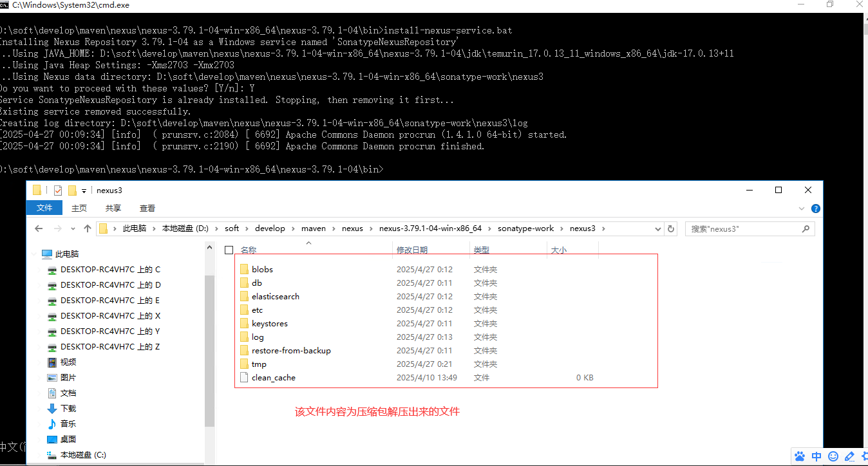Open the 文件 ribbon tab

click(44, 208)
